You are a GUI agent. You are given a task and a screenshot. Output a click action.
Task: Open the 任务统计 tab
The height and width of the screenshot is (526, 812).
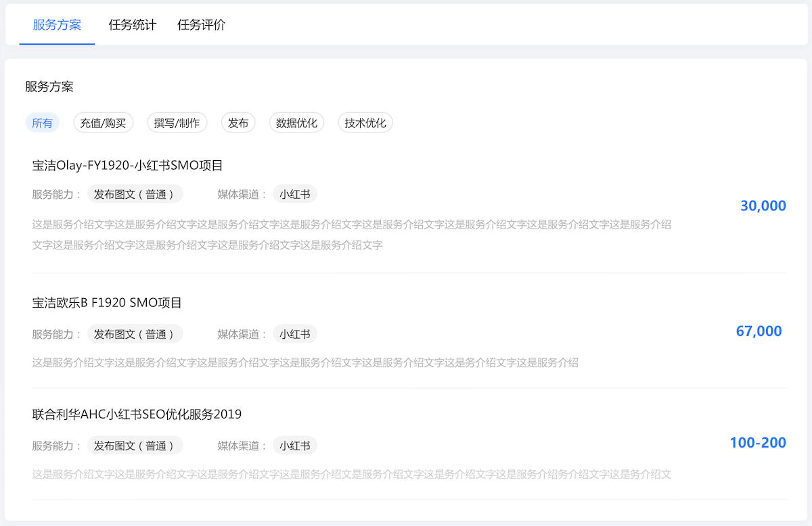(x=133, y=25)
